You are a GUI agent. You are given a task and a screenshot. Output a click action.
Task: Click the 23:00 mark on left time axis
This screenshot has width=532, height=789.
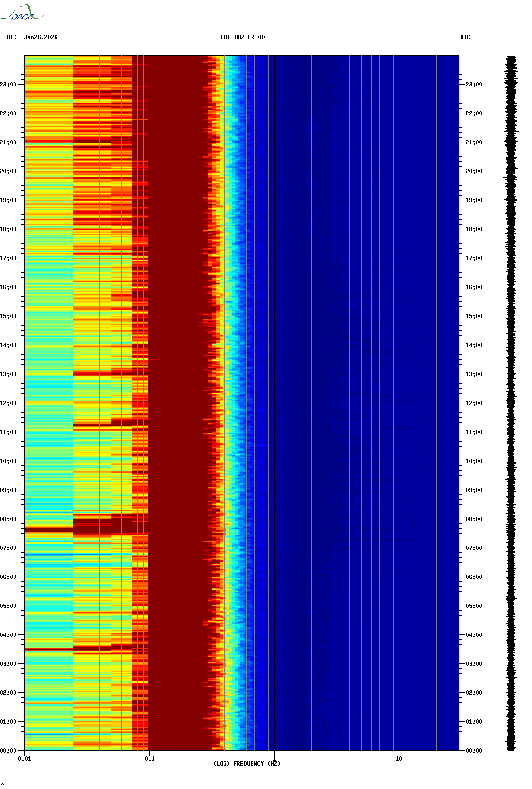[9, 85]
